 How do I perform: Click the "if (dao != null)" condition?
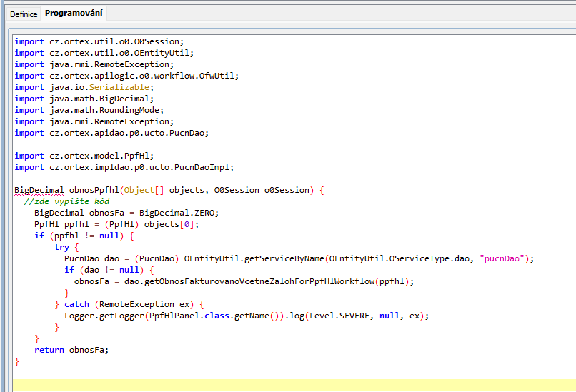click(109, 270)
